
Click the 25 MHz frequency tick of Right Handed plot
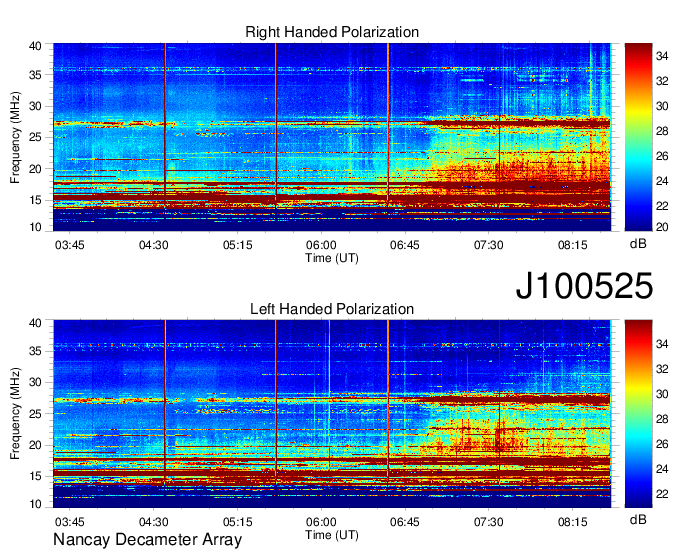click(36, 137)
